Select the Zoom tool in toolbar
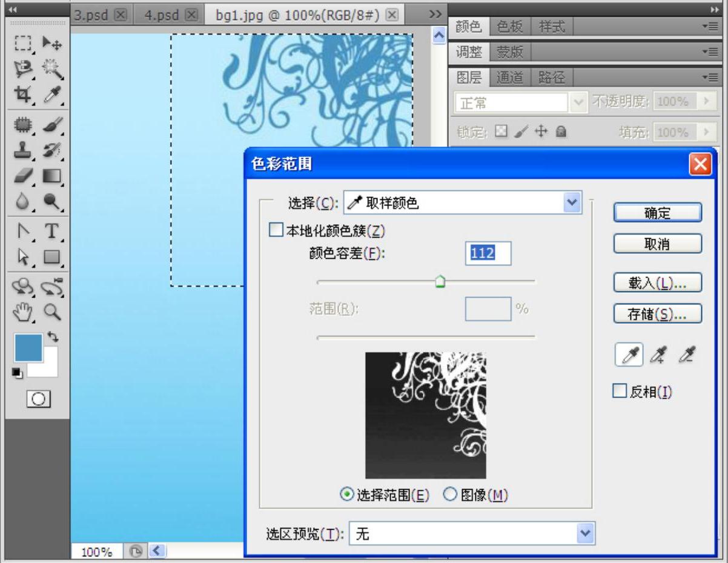 pos(52,312)
